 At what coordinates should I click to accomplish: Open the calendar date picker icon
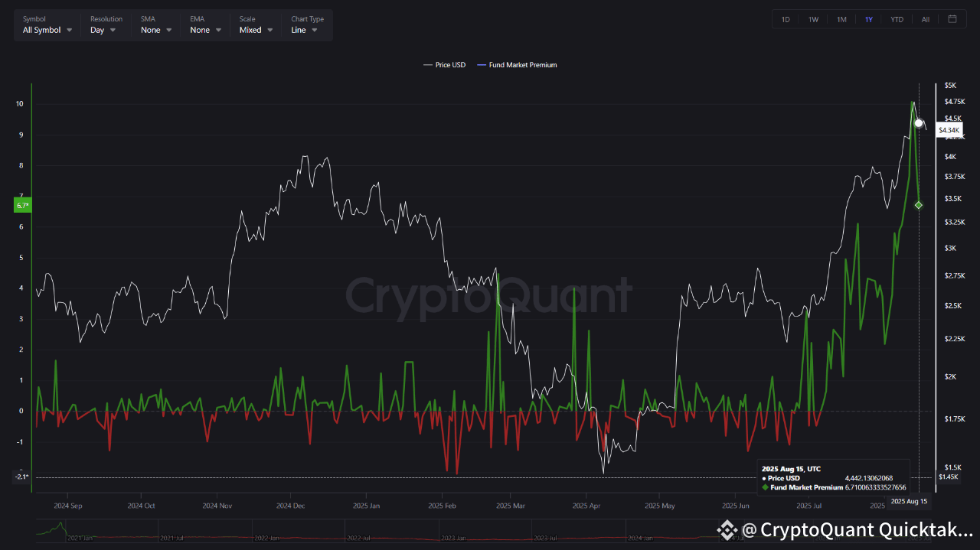click(952, 19)
